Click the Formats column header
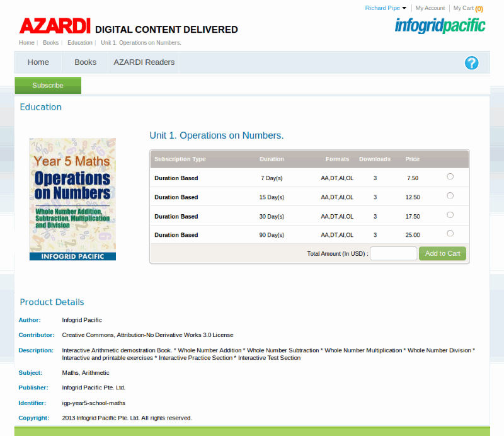504x436 pixels. coord(337,159)
